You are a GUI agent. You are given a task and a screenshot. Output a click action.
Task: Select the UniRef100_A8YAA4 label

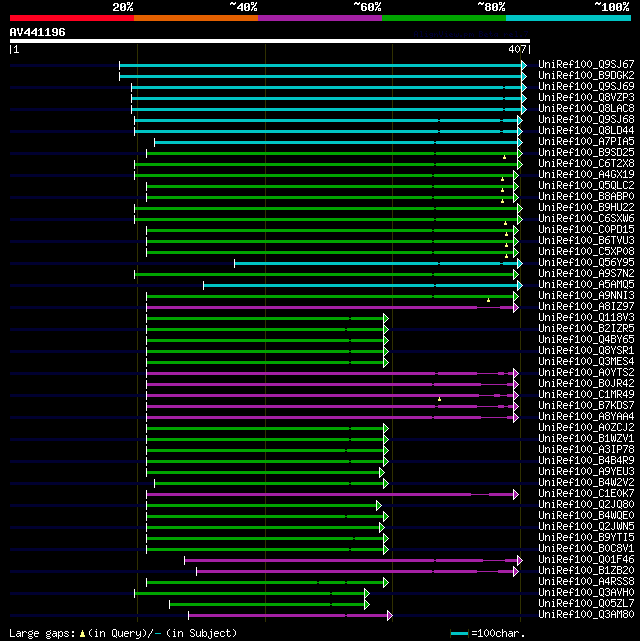[x=586, y=417]
